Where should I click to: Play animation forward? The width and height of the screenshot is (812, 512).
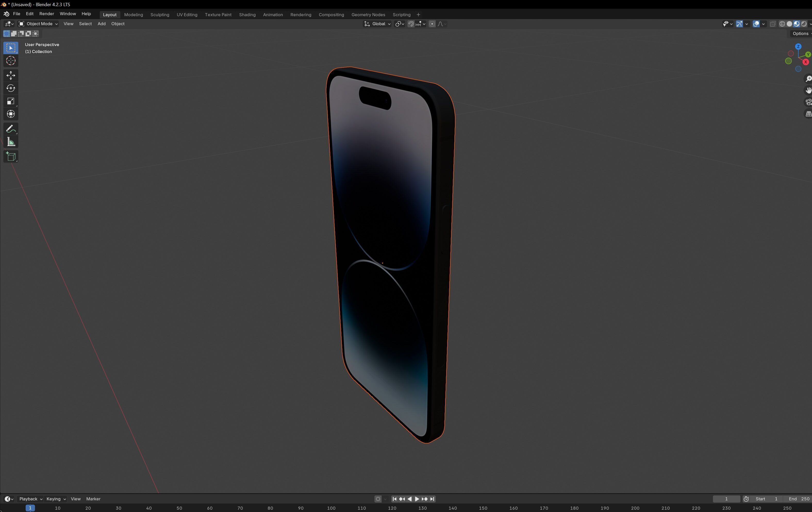click(x=417, y=499)
